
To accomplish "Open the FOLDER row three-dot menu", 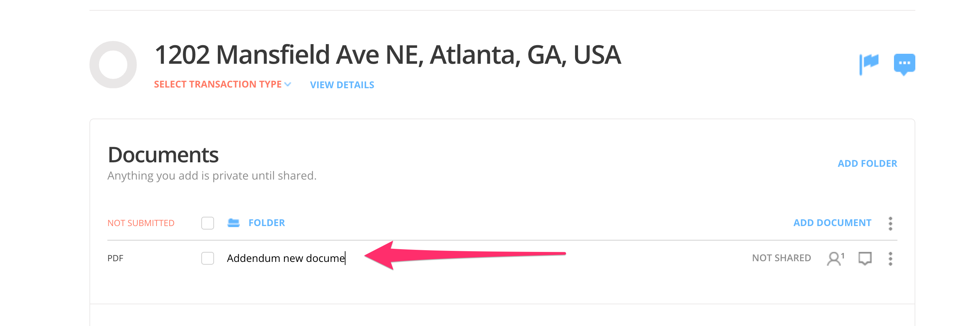I will click(890, 224).
